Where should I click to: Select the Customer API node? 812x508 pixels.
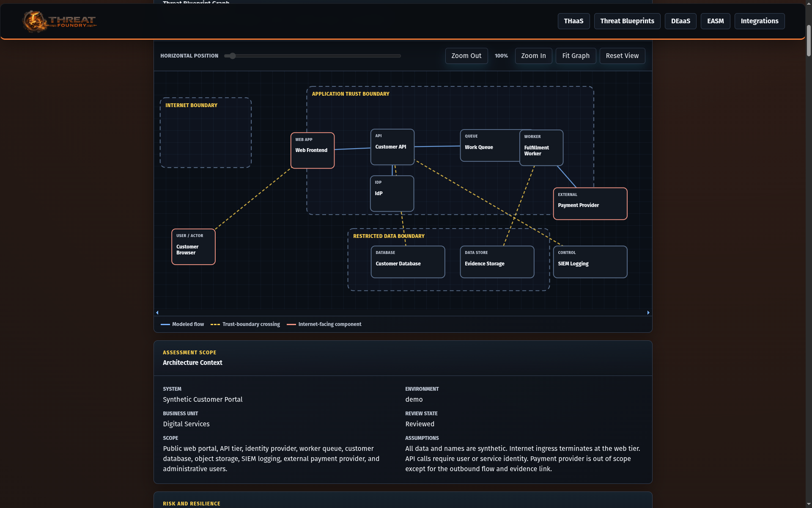coord(392,147)
